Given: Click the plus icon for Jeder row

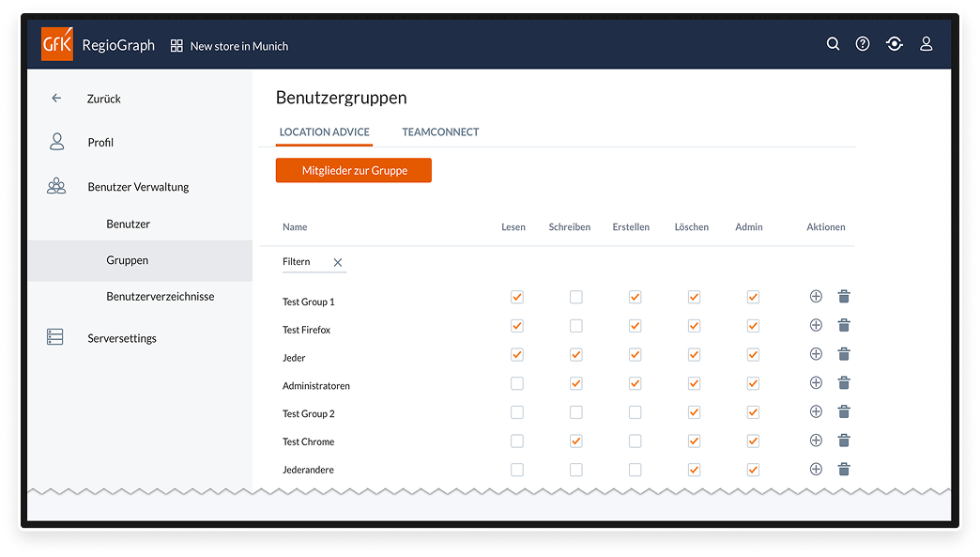Looking at the screenshot, I should (816, 354).
